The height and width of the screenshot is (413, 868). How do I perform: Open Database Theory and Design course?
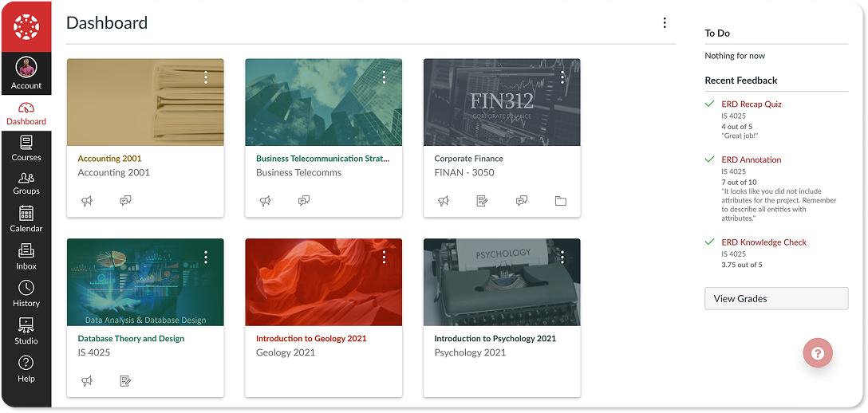pyautogui.click(x=131, y=338)
